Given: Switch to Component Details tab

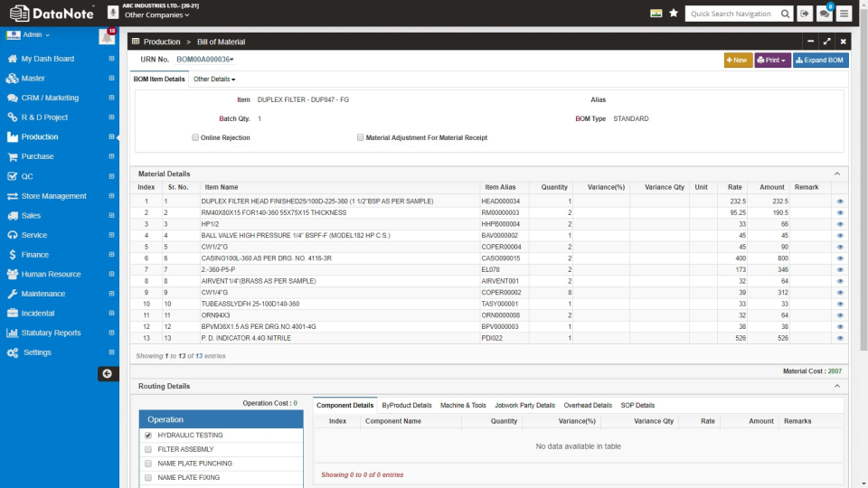Looking at the screenshot, I should point(344,406).
